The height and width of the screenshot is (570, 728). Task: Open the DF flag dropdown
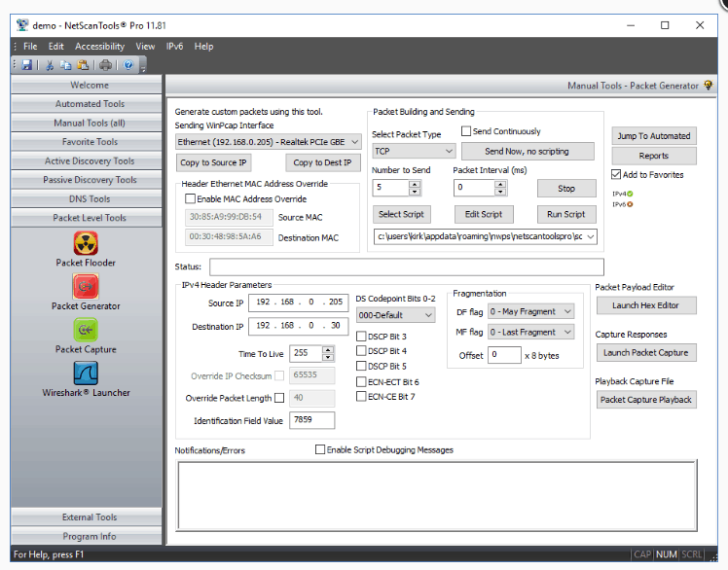530,311
